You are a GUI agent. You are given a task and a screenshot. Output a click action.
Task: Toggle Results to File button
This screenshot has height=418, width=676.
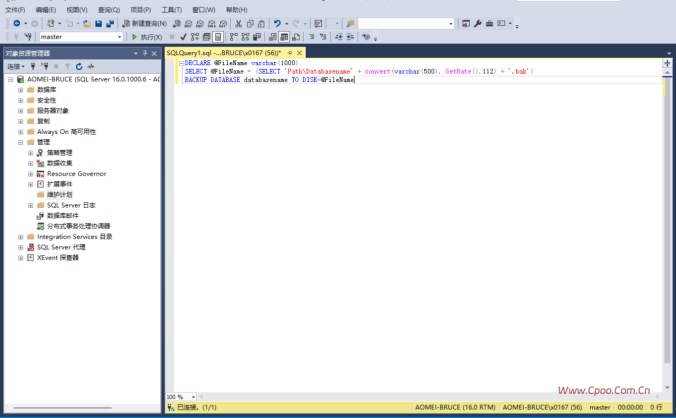pyautogui.click(x=296, y=37)
